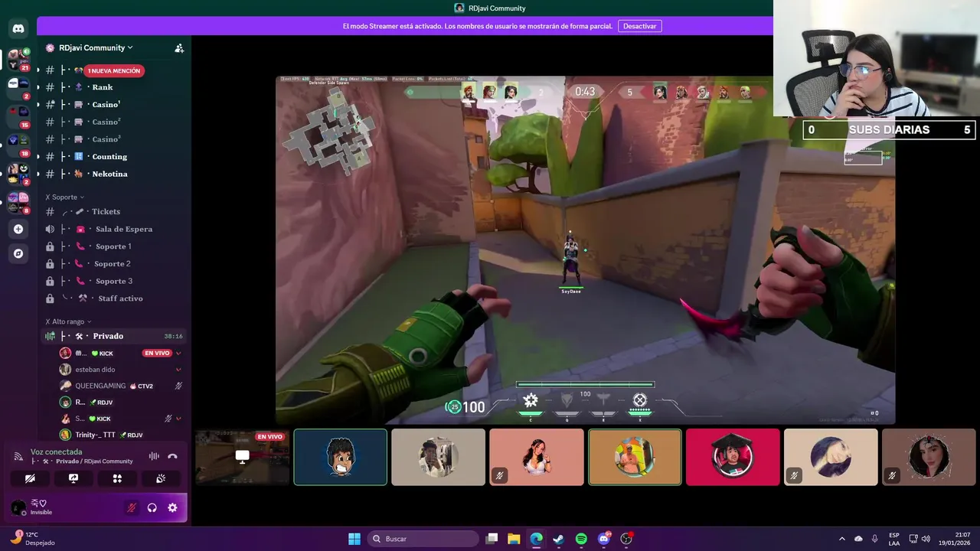Open Task View on the taskbar
Image resolution: width=980 pixels, height=551 pixels.
pyautogui.click(x=492, y=539)
